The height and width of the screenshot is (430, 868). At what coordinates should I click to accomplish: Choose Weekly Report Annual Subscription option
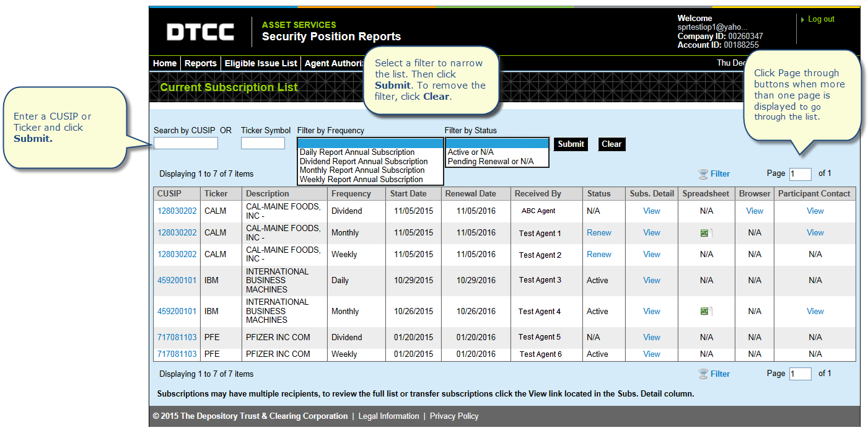[361, 180]
